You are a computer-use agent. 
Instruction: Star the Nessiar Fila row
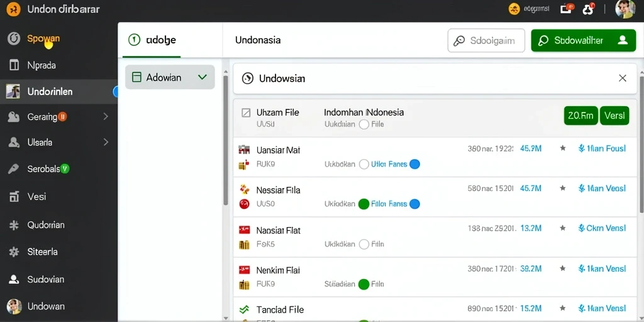[563, 188]
